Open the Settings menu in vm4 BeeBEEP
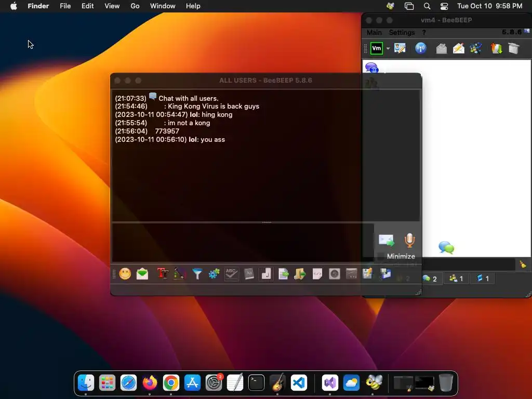The height and width of the screenshot is (399, 532). [402, 33]
